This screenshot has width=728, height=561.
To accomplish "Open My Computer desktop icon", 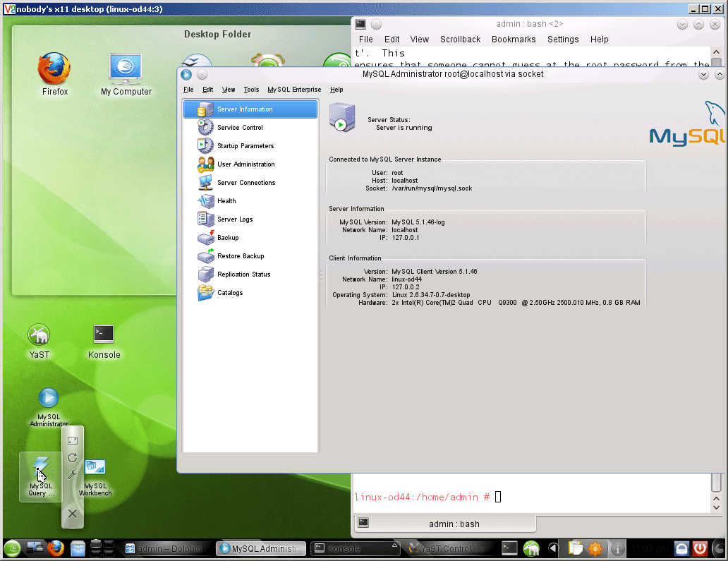I will [126, 74].
